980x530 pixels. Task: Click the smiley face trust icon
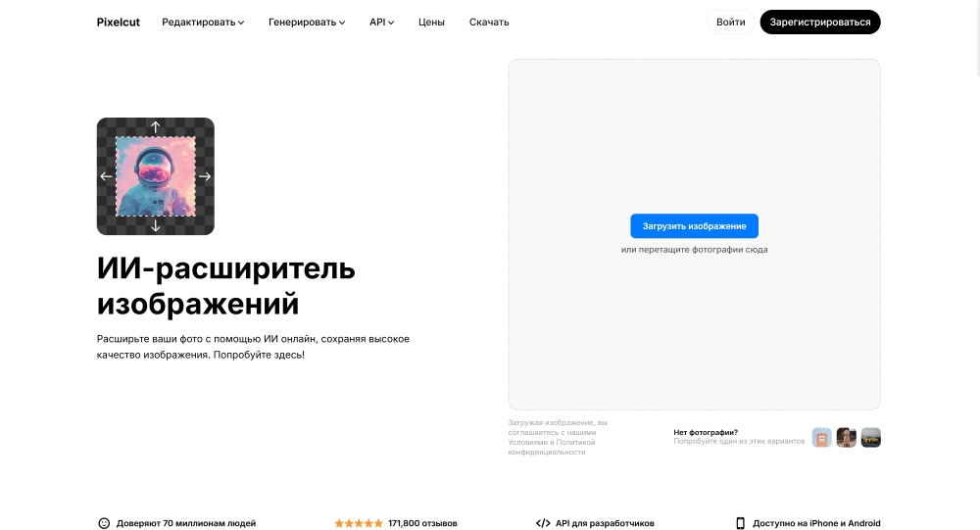(104, 523)
